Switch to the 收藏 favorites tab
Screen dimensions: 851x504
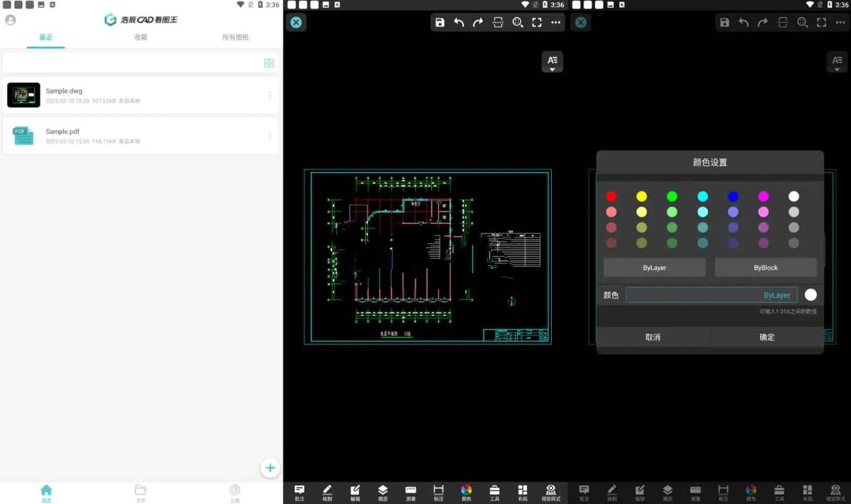[140, 38]
